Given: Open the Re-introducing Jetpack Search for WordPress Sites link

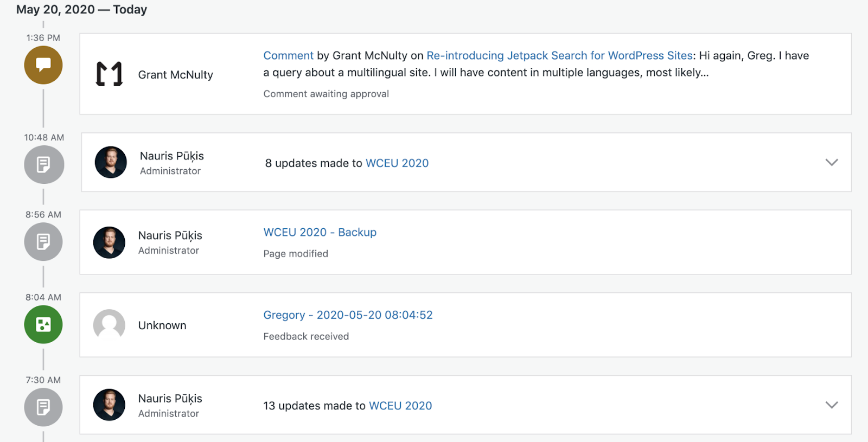Looking at the screenshot, I should coord(558,55).
